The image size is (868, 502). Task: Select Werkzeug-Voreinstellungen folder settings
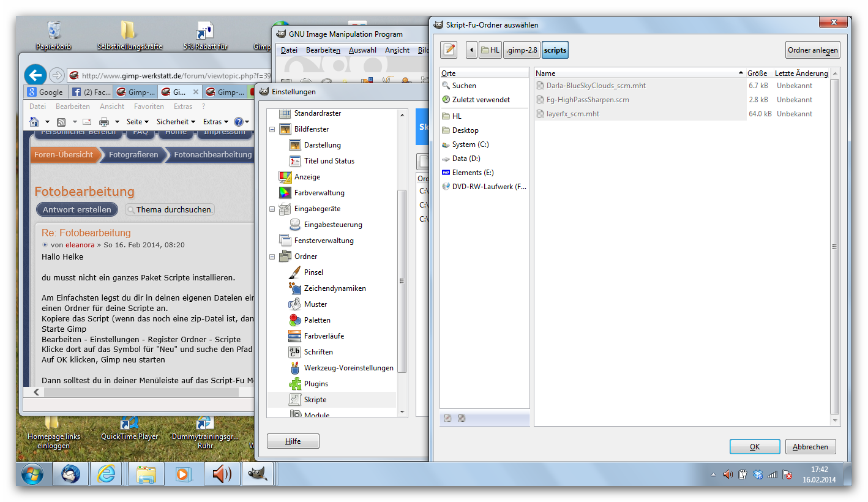(348, 368)
